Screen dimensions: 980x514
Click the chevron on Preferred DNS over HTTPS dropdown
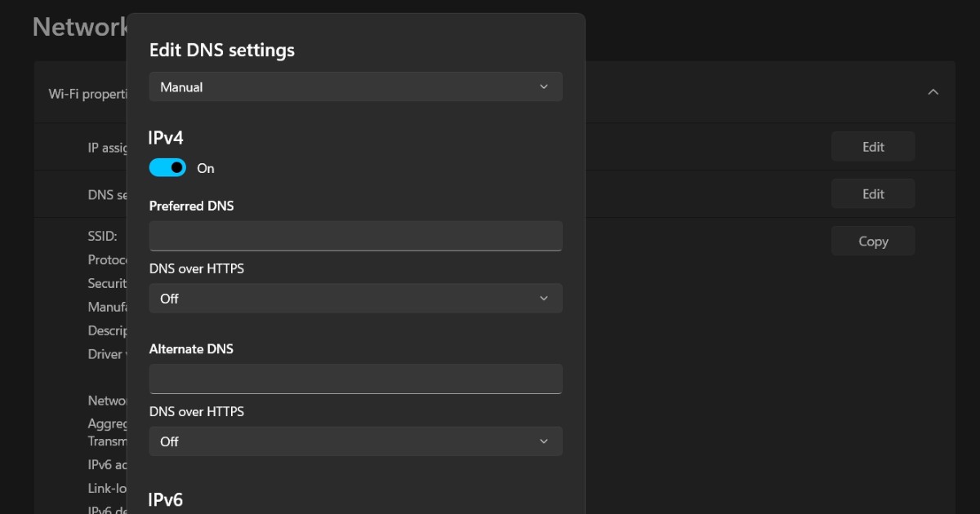point(543,298)
